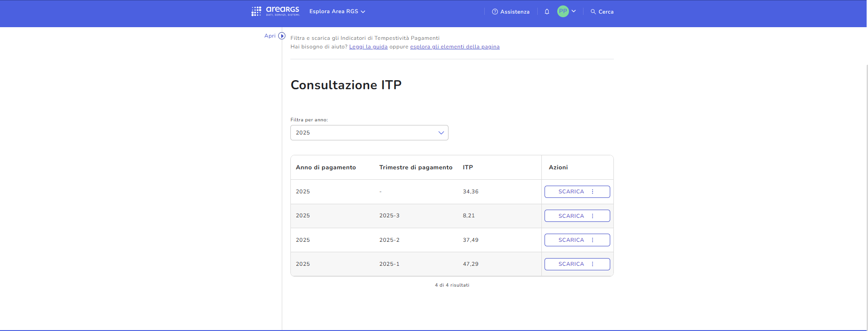Open more options for 2025-1 row
Image resolution: width=868 pixels, height=331 pixels.
(x=593, y=264)
